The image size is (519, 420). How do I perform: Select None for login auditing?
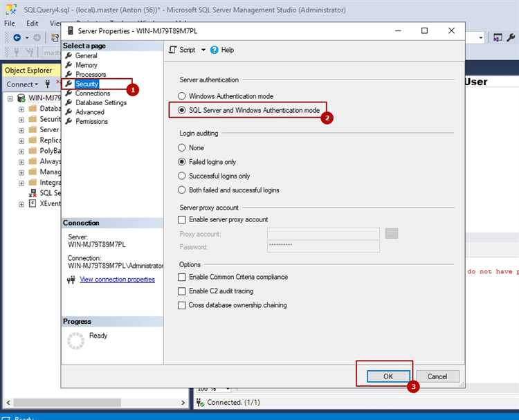pyautogui.click(x=182, y=147)
